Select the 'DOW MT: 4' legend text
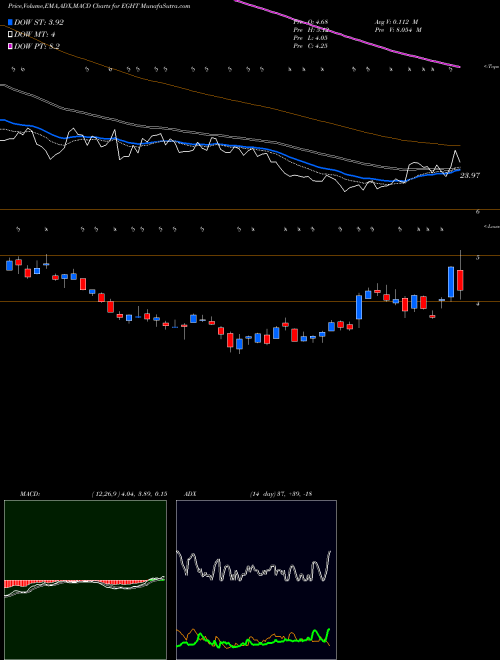Viewport: 500px width, 660px height. tap(35, 35)
